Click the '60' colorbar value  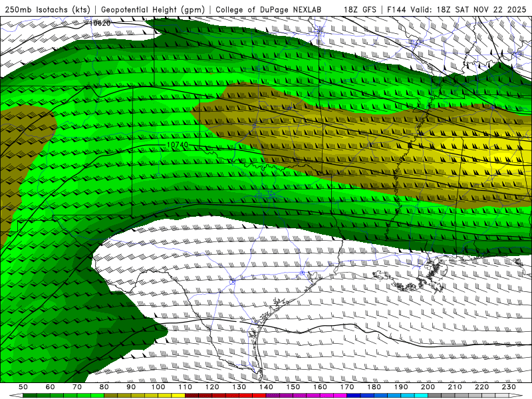[x=51, y=387]
